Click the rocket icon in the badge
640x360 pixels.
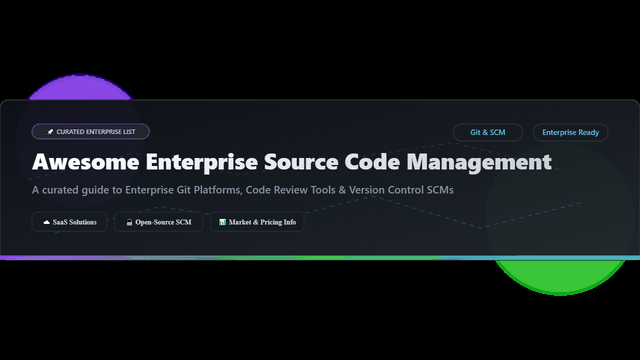point(50,132)
